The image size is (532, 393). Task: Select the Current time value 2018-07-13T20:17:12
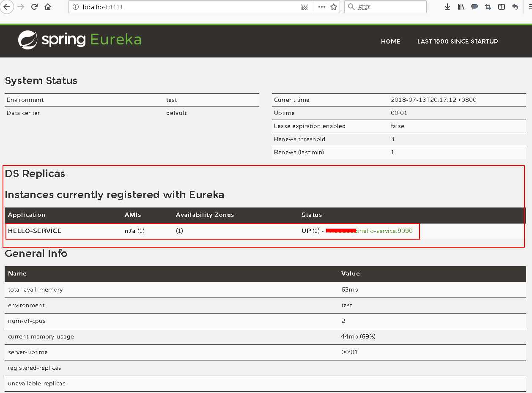[x=433, y=100]
